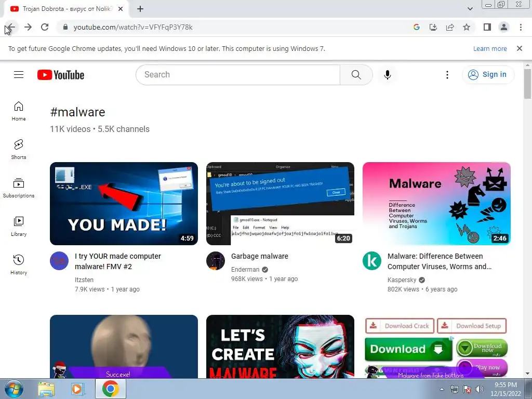Play the Garbage malware thumbnail
532x399 pixels.
point(280,204)
